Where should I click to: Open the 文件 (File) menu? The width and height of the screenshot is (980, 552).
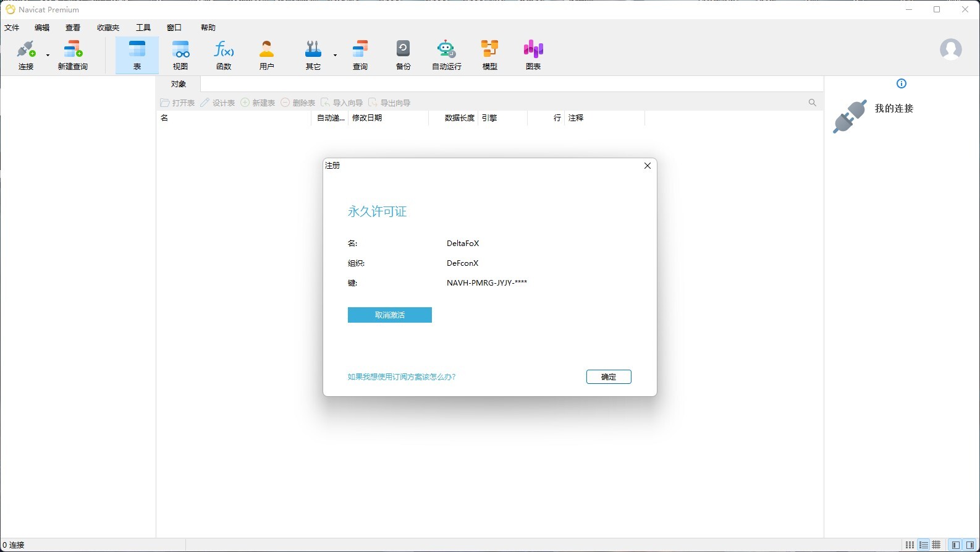(x=12, y=28)
